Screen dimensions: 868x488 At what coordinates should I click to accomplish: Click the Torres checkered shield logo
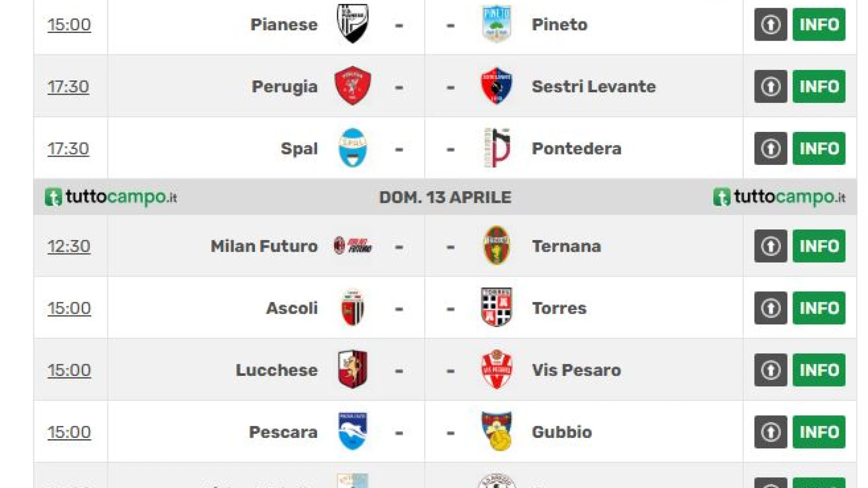pos(496,307)
